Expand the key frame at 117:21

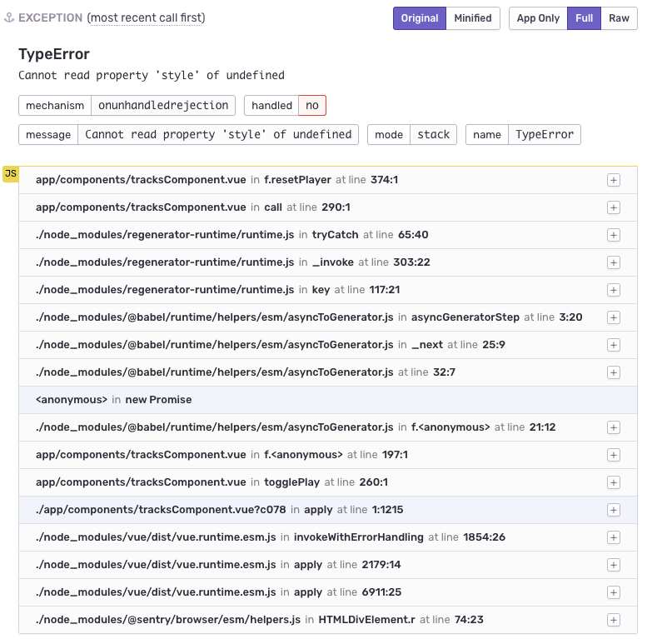[614, 290]
